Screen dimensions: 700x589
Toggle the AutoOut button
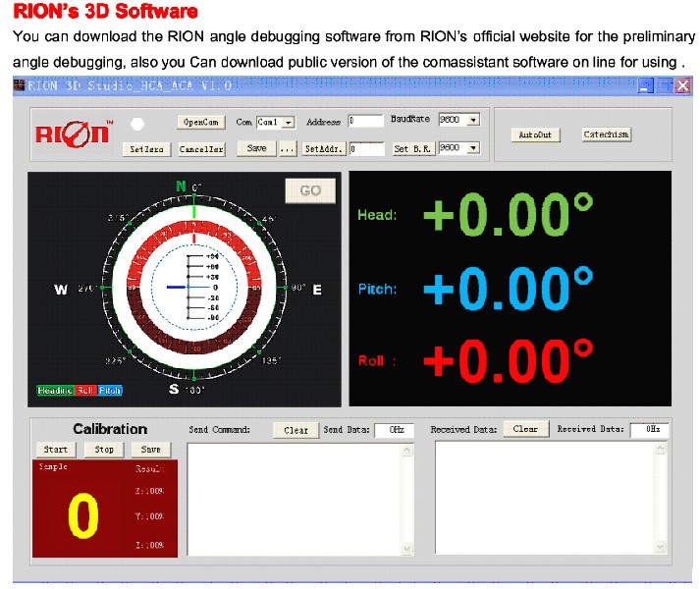pyautogui.click(x=536, y=134)
